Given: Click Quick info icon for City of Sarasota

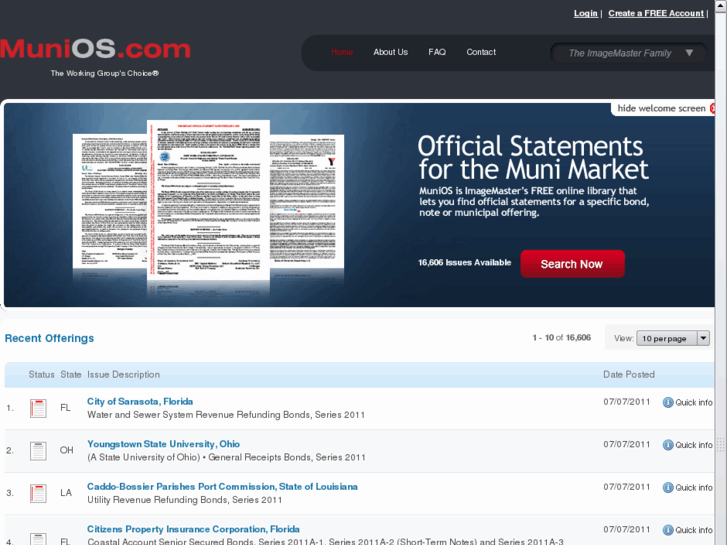Looking at the screenshot, I should click(x=668, y=402).
